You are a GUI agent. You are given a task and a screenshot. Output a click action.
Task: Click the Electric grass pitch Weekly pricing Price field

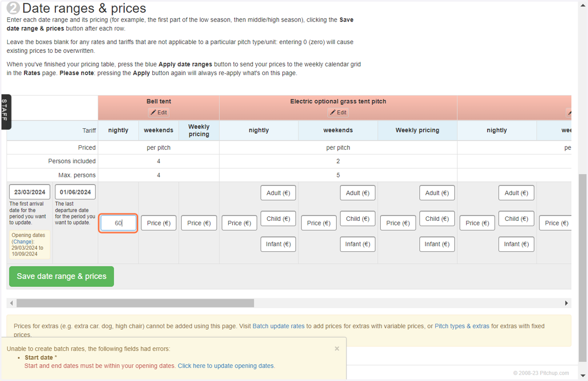(398, 223)
